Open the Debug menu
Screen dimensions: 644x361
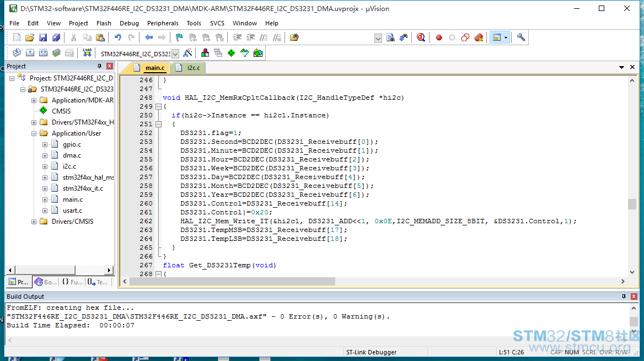pos(130,23)
